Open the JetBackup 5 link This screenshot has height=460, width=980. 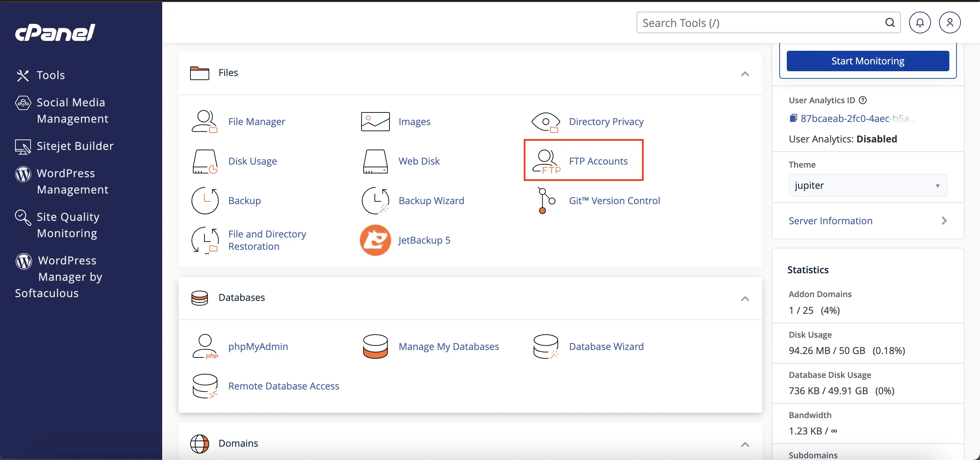tap(424, 241)
